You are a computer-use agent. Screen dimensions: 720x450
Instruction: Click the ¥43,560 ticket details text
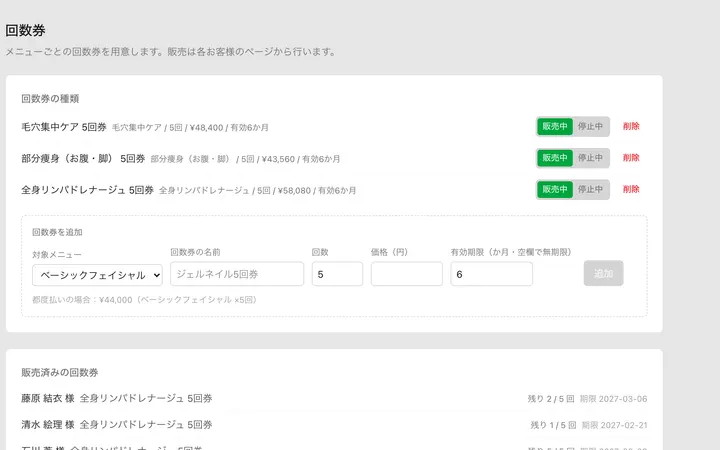245,159
